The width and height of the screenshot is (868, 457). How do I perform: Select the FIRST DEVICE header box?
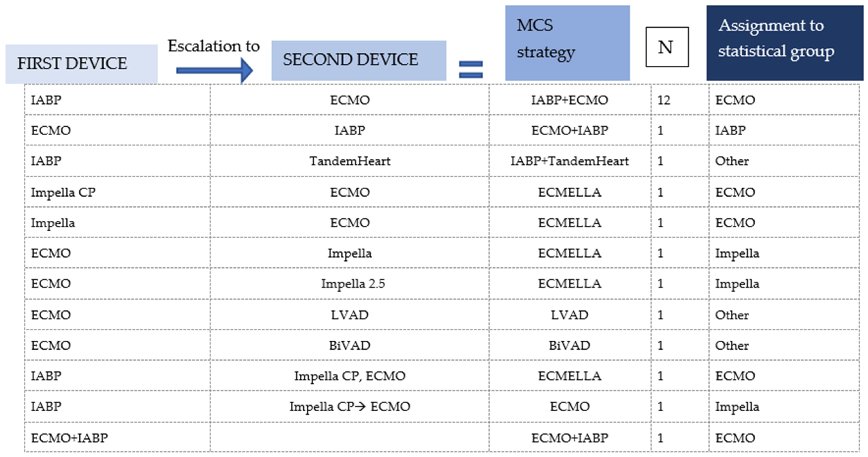coord(81,64)
